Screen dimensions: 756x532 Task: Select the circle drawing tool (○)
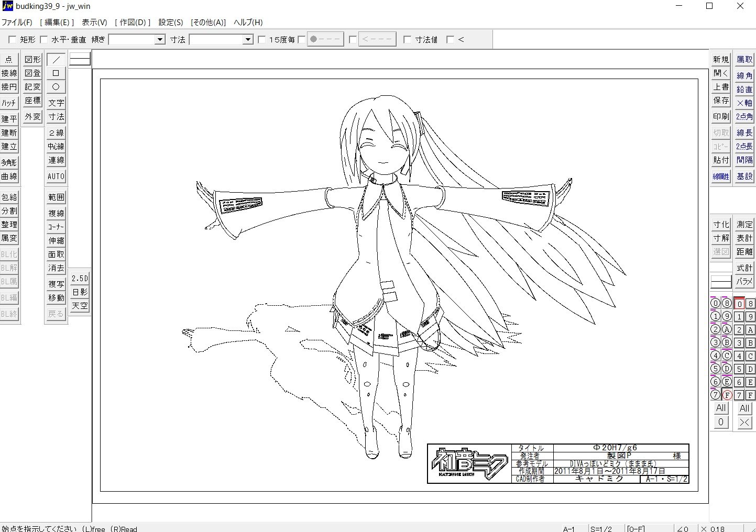[56, 86]
